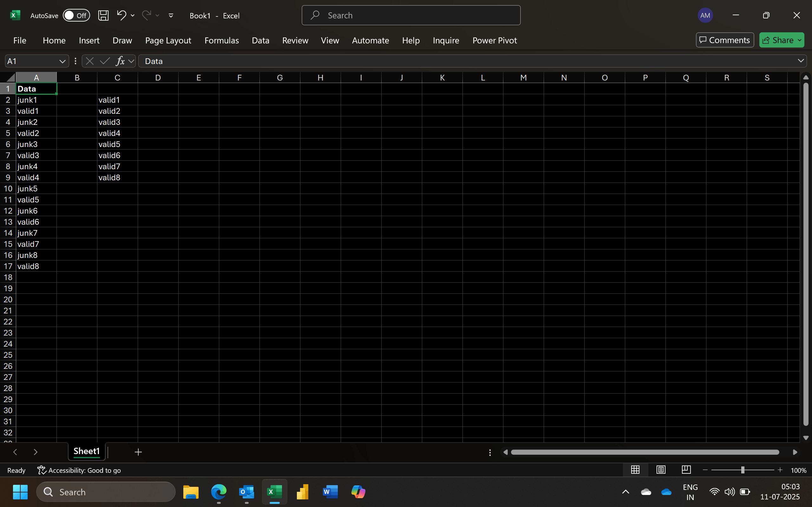
Task: Click the green Share button
Action: pos(777,40)
